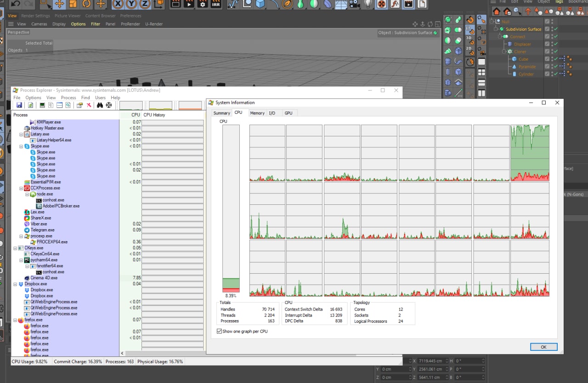The image size is (588, 383).
Task: Click the CPU column header in Process Explorer
Action: [130, 115]
